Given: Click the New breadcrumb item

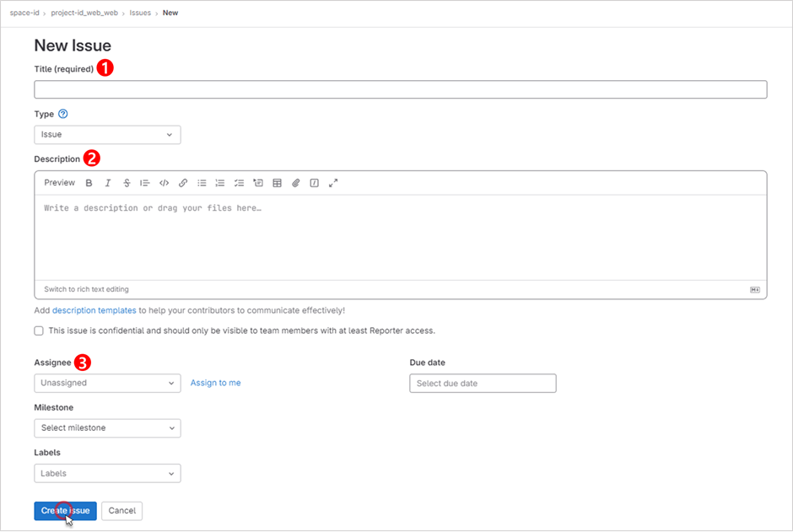Looking at the screenshot, I should pos(170,13).
